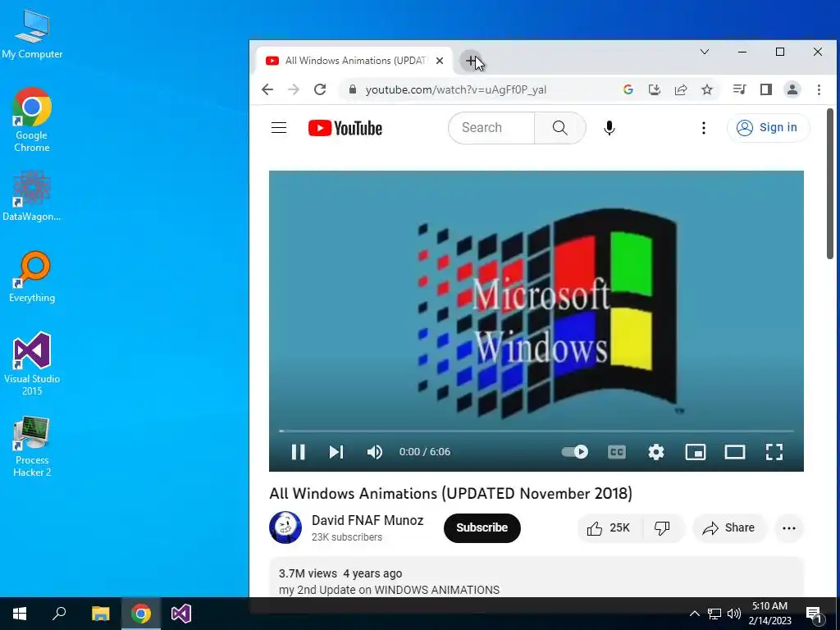Subscribe to the channel
The width and height of the screenshot is (840, 630).
click(482, 527)
